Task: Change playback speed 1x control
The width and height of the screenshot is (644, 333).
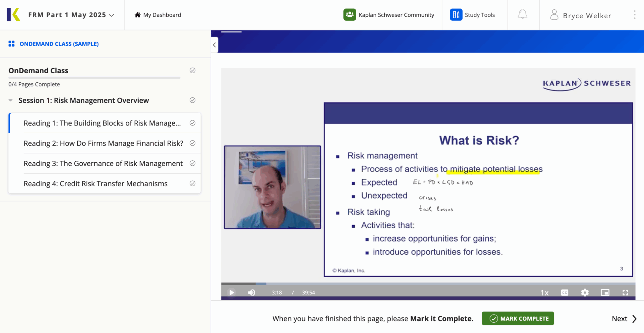Action: pos(544,293)
